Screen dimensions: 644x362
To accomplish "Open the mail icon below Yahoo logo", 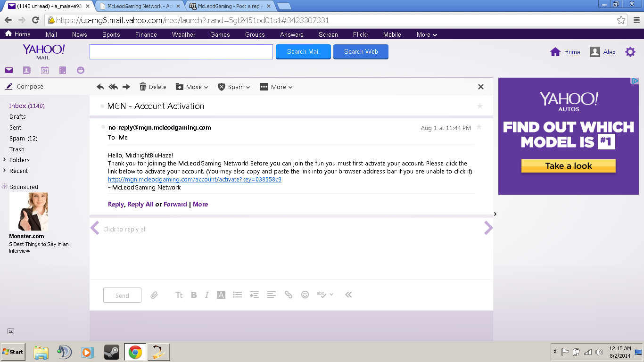I will pyautogui.click(x=9, y=70).
